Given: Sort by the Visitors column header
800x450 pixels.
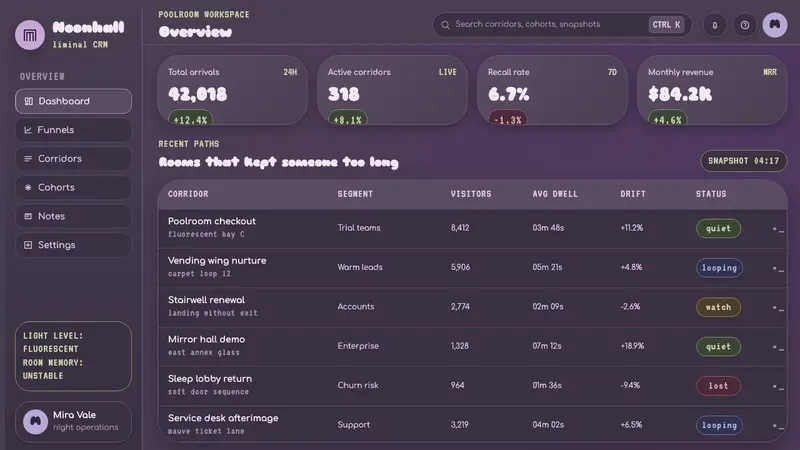Looking at the screenshot, I should (471, 194).
